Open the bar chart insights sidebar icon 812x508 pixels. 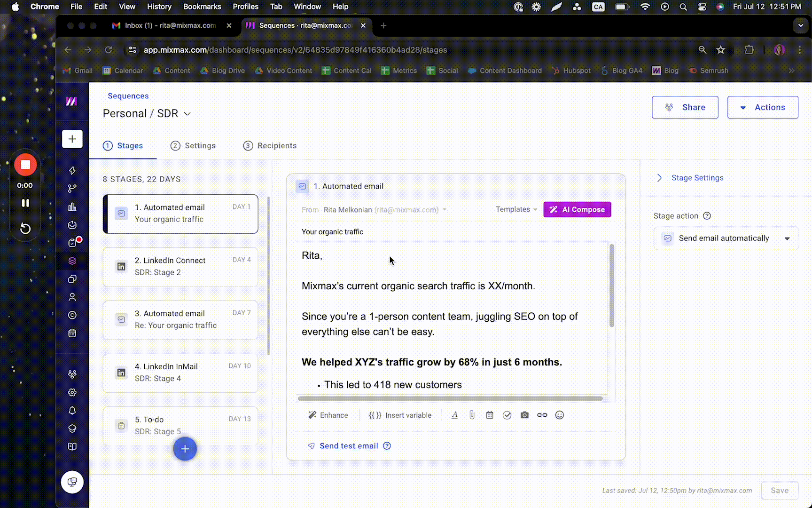(72, 206)
